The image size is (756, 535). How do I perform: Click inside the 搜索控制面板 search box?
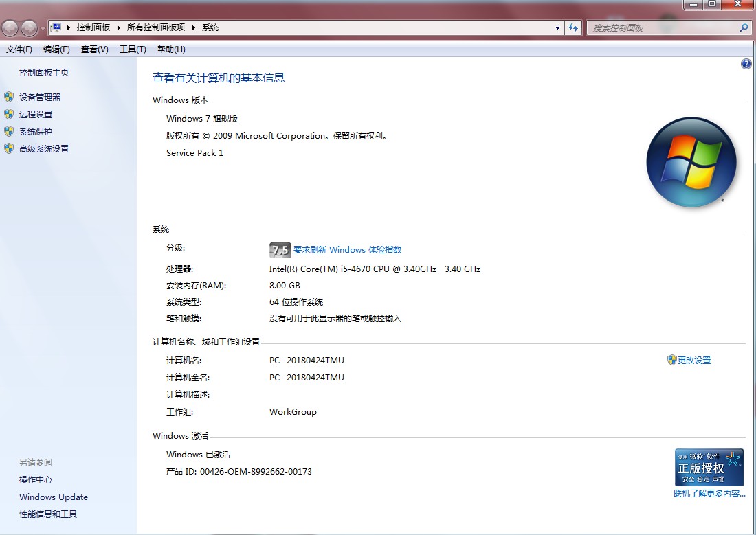[660, 27]
